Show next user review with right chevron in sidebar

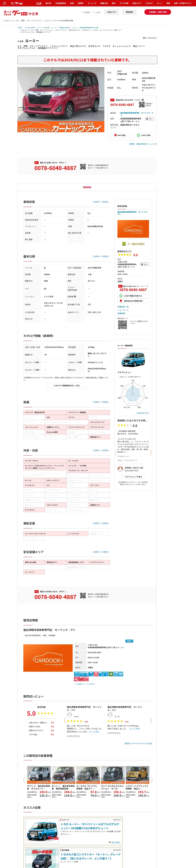pos(151,453)
